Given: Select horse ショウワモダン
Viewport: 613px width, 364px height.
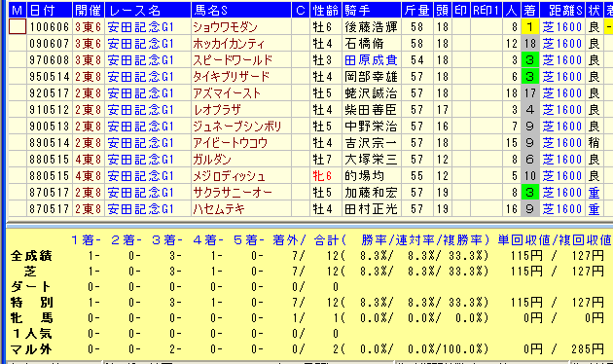Looking at the screenshot, I should pos(225,27).
